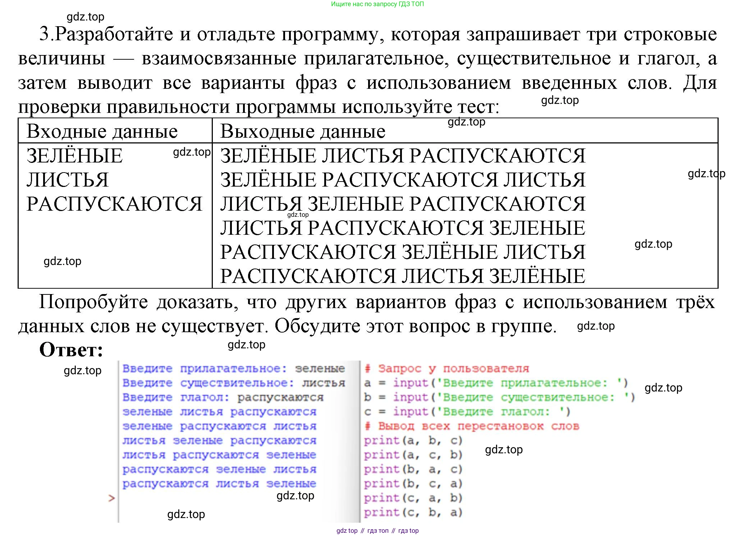The width and height of the screenshot is (756, 536).
Task: Click console output 'листья распускаются зеленые'
Action: [x=219, y=455]
